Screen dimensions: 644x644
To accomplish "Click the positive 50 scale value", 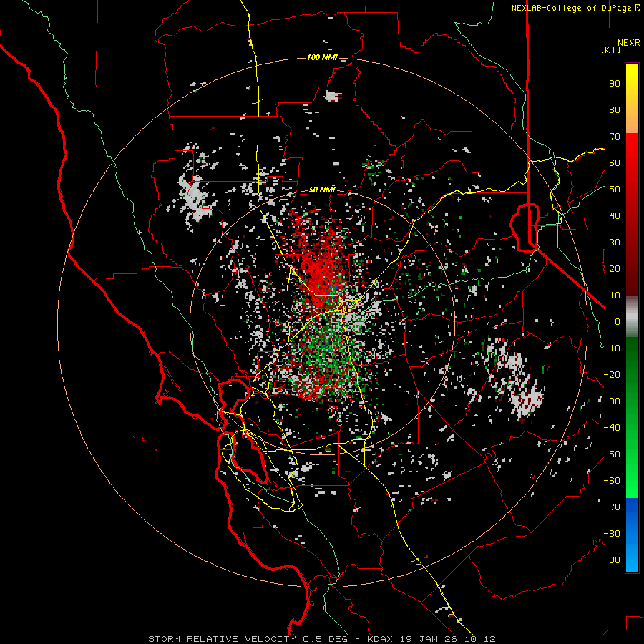I will point(615,190).
